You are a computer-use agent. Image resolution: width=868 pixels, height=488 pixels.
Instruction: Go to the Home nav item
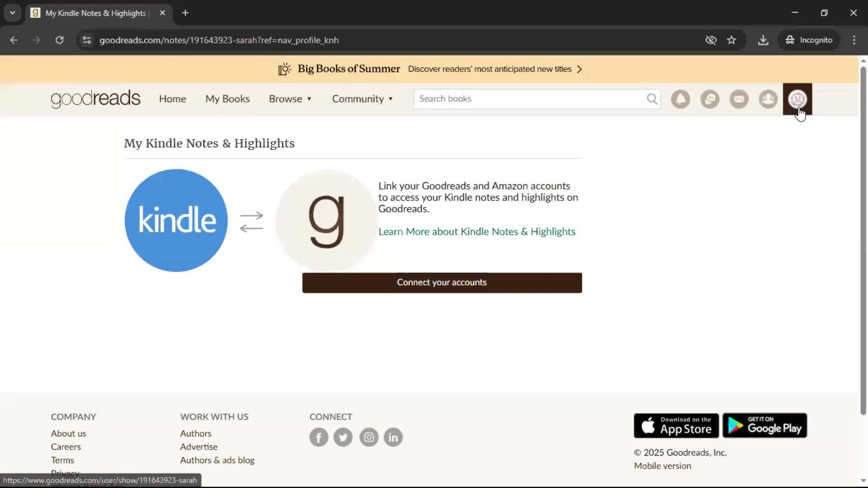172,99
